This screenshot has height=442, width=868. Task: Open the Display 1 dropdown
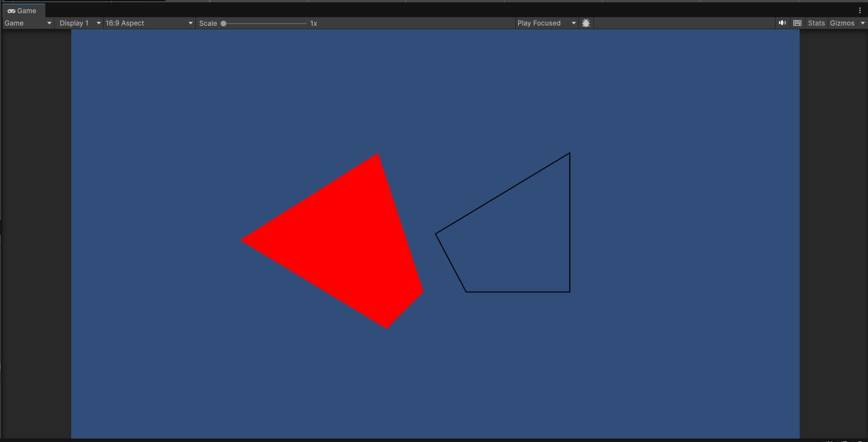(80, 23)
